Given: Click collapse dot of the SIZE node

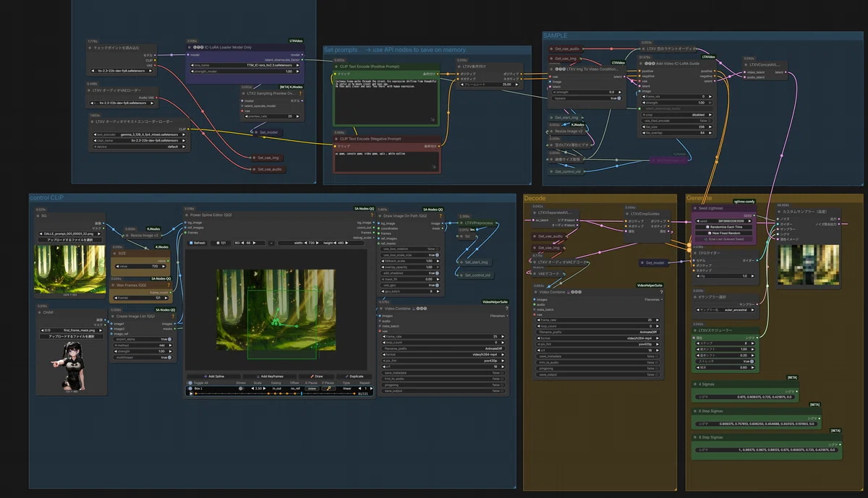Looking at the screenshot, I should [115, 253].
